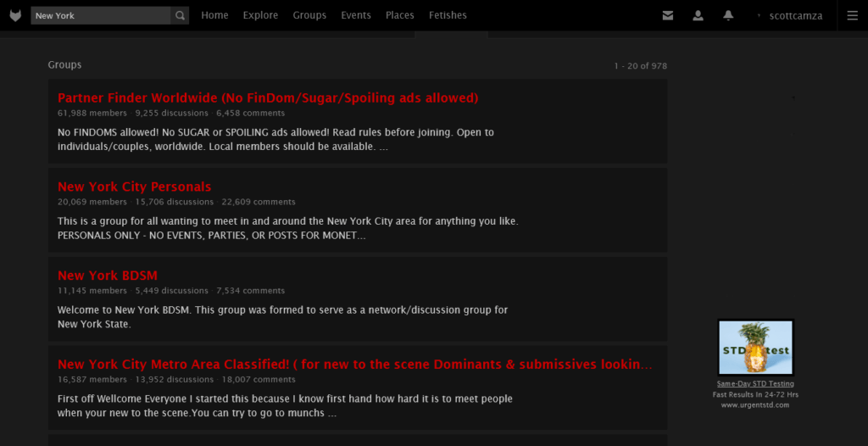This screenshot has width=868, height=446.
Task: Open the New York BDSM group
Action: [x=108, y=276]
